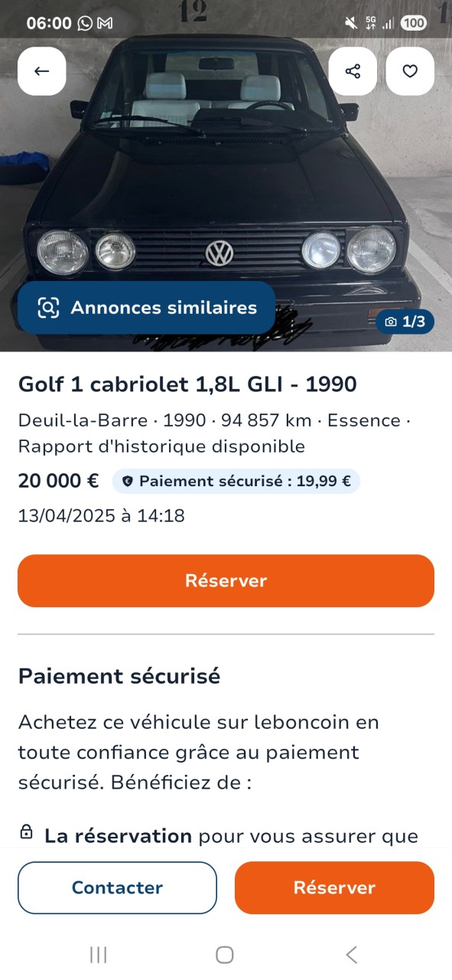452x980 pixels.
Task: Tap the shield icon in payment badge
Action: (x=128, y=482)
